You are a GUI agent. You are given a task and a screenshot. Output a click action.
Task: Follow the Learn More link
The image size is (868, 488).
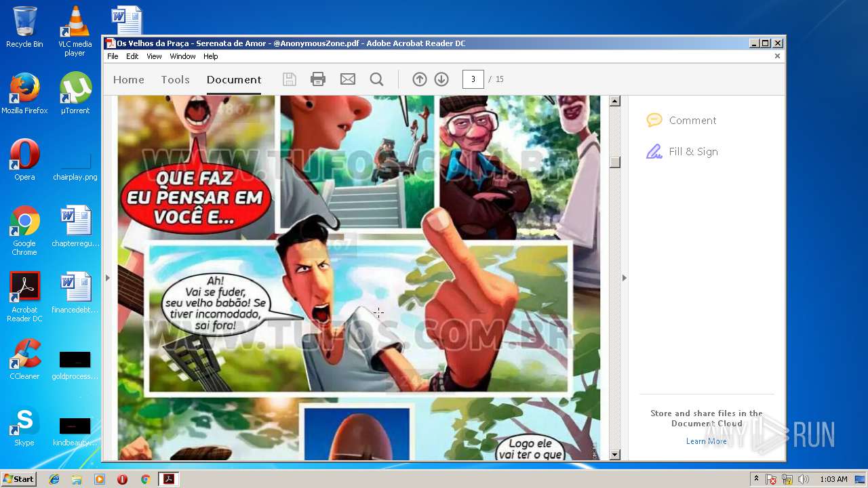706,441
